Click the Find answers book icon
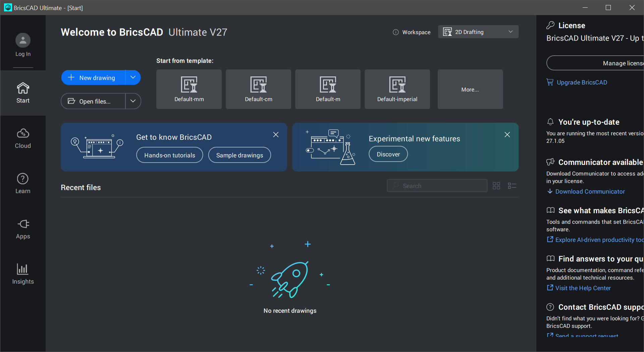Screen dimensions: 644x352 click(550, 258)
